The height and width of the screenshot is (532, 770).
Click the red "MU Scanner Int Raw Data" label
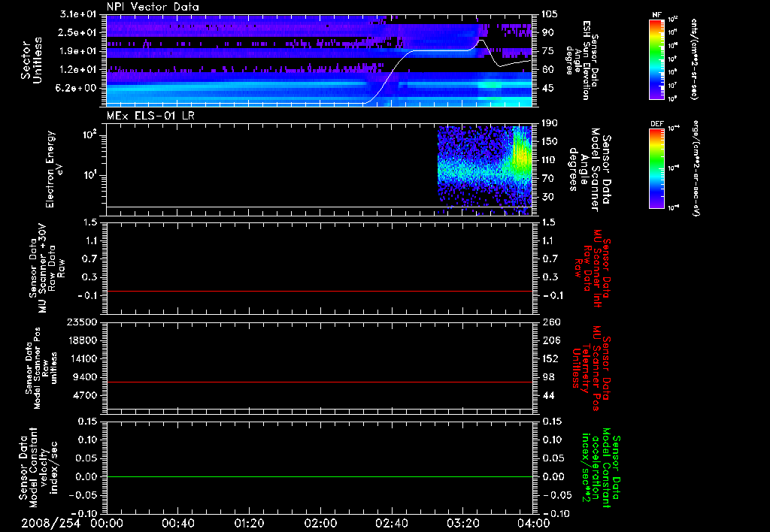tap(591, 268)
